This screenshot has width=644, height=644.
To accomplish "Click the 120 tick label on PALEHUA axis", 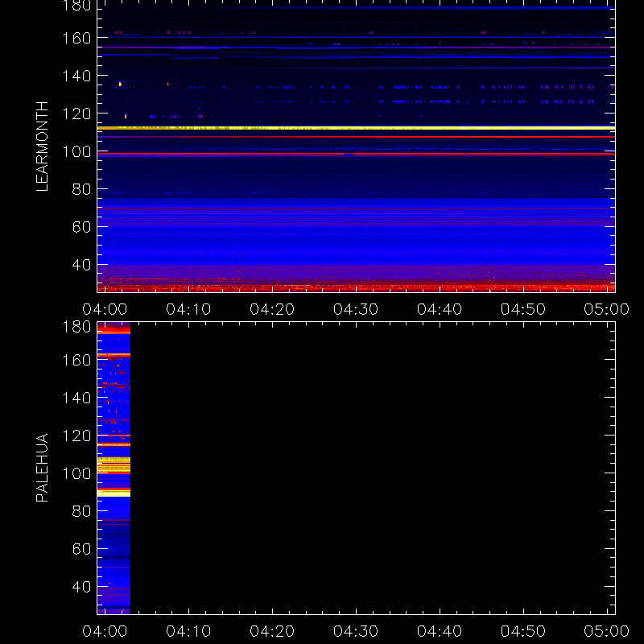I will pyautogui.click(x=76, y=436).
